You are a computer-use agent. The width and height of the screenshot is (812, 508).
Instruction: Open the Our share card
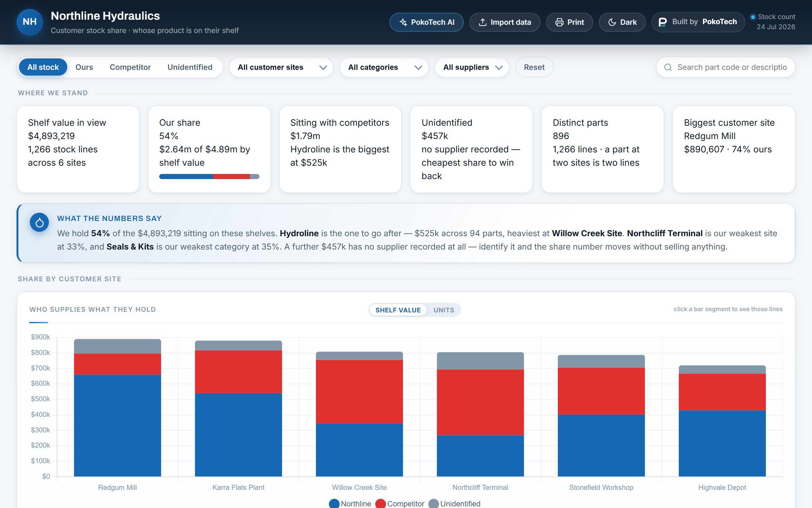coord(209,149)
